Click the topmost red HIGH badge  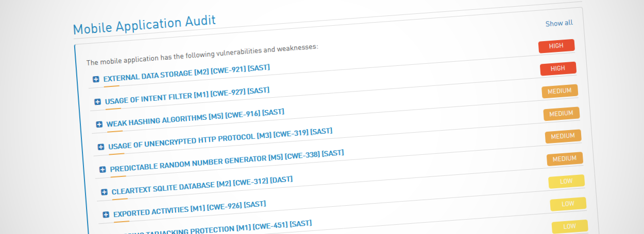[x=556, y=46]
